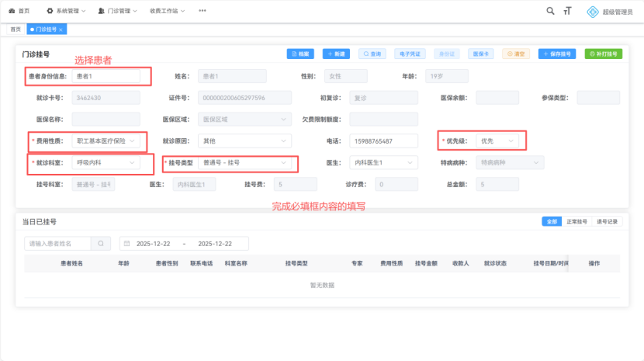Open the 就诊科室 dropdown showing 呼吸内科

point(106,163)
